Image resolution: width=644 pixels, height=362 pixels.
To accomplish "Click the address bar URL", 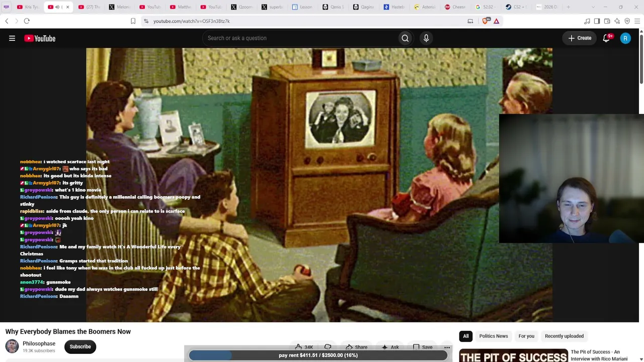I will (191, 21).
